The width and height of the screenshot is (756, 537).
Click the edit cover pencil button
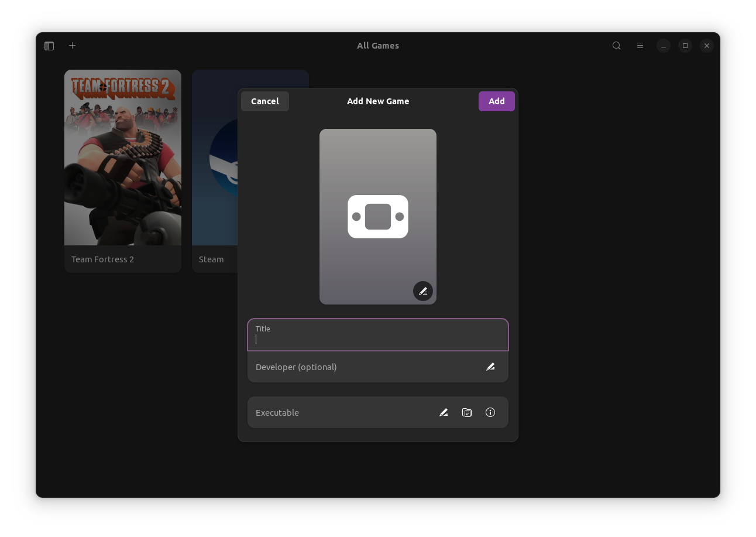[422, 291]
